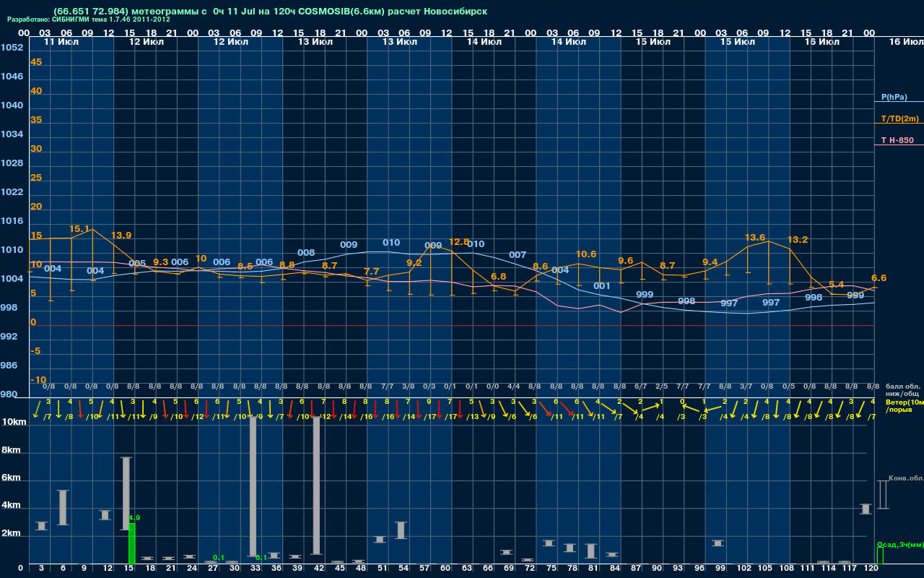Click the 008 pressure value
Viewport: 924px width, 578px height.
306,253
